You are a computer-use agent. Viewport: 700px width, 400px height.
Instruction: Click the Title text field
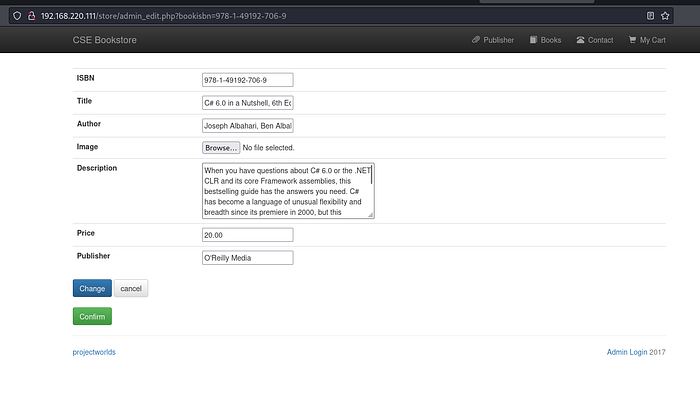pos(247,103)
